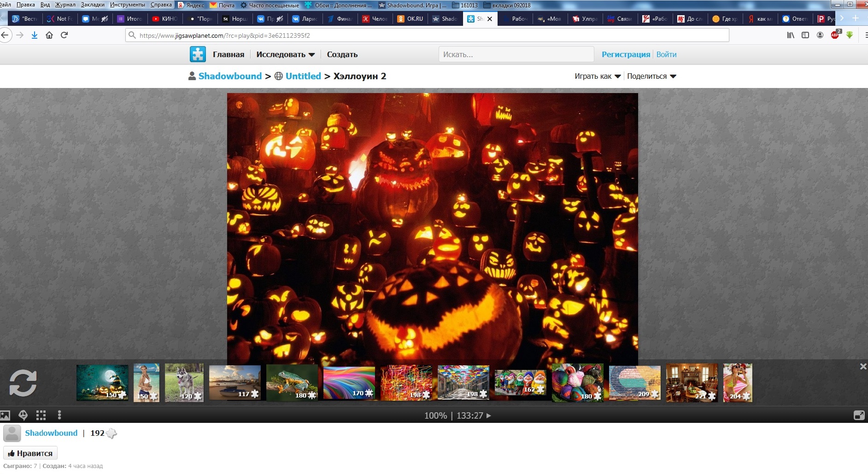Click the refresh suggested puzzles icon

(23, 383)
